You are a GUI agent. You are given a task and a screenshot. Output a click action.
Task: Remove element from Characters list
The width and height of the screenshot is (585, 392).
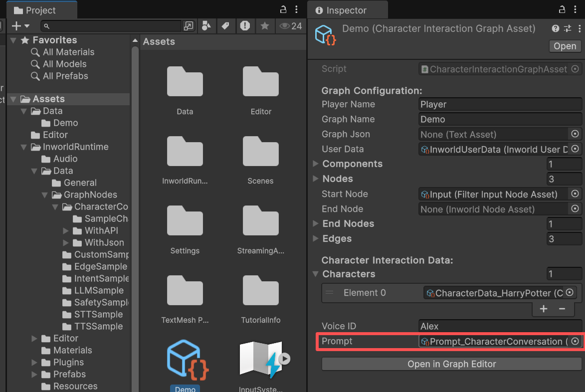pyautogui.click(x=562, y=309)
